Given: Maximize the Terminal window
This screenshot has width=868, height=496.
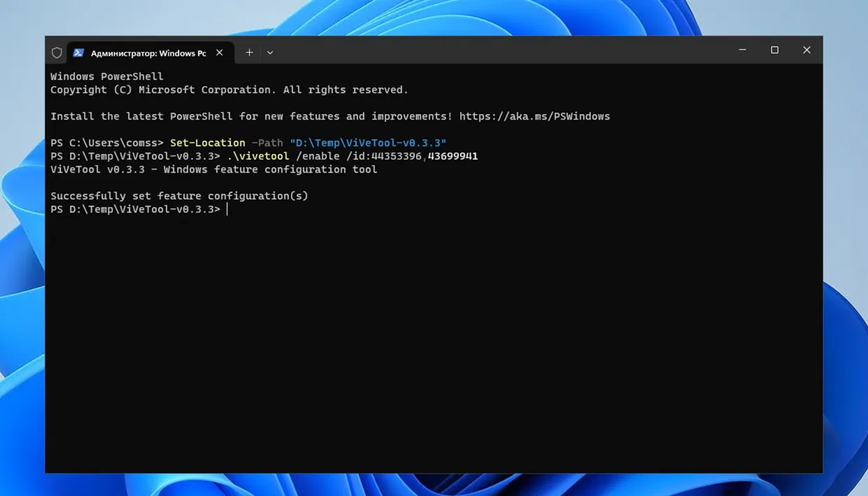Looking at the screenshot, I should (775, 50).
